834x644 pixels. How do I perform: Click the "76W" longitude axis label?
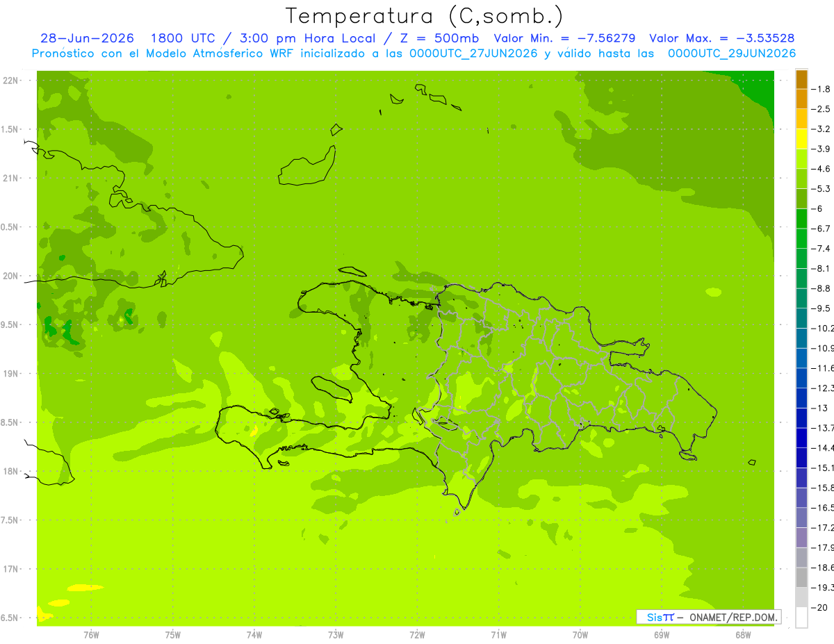(91, 634)
